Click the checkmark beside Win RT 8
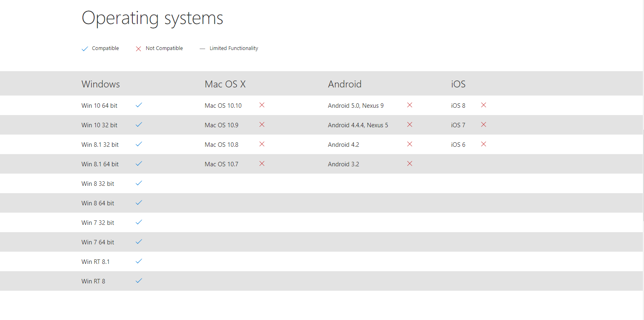Screen dimensions: 644x320 pos(139,281)
